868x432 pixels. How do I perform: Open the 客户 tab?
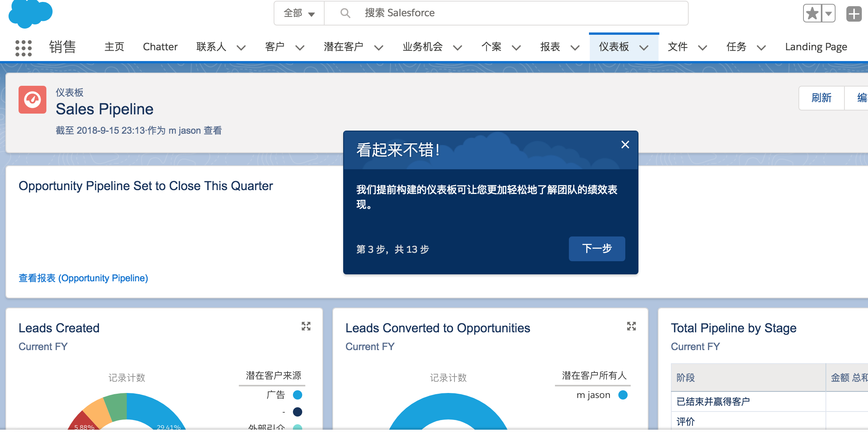coord(275,47)
